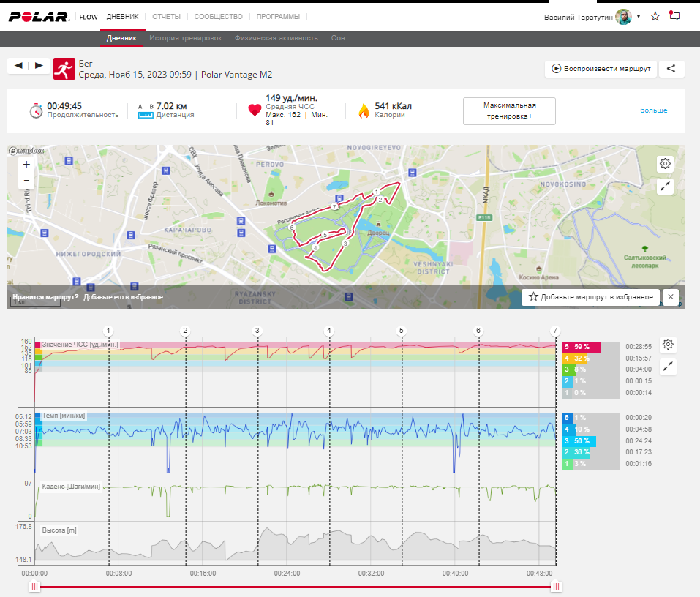Select the Дневник sub-tab

click(x=121, y=38)
